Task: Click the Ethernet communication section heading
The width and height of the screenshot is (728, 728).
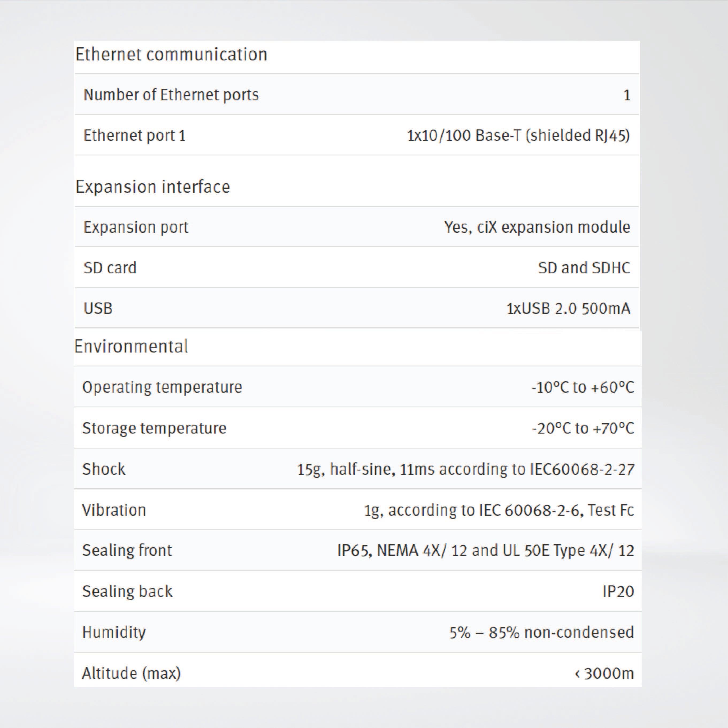Action: coord(171,55)
